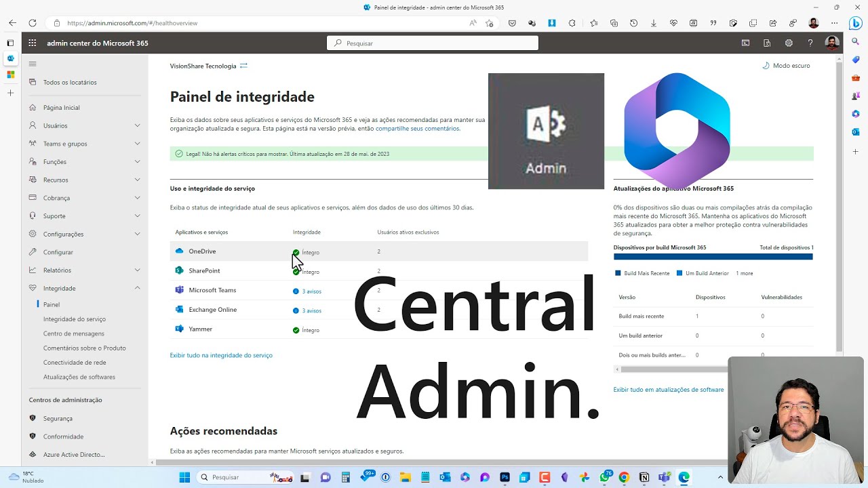
Task: Open account profile picture in admin header
Action: tap(831, 43)
